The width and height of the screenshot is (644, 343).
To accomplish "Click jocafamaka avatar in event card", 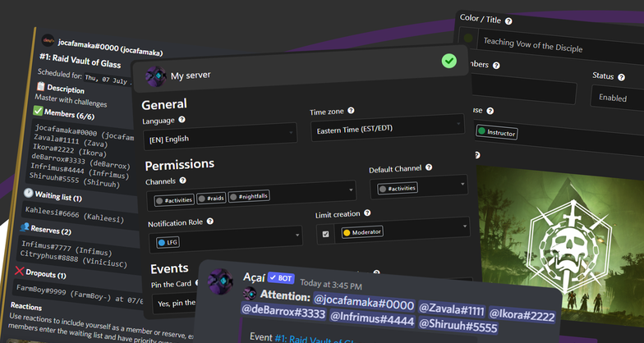I will coord(48,40).
